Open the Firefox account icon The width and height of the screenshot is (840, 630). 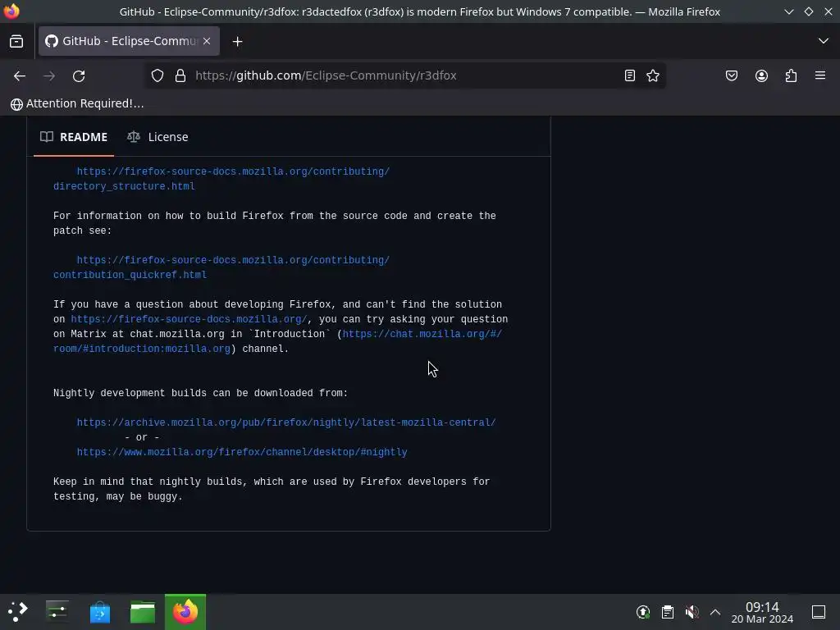(x=761, y=75)
